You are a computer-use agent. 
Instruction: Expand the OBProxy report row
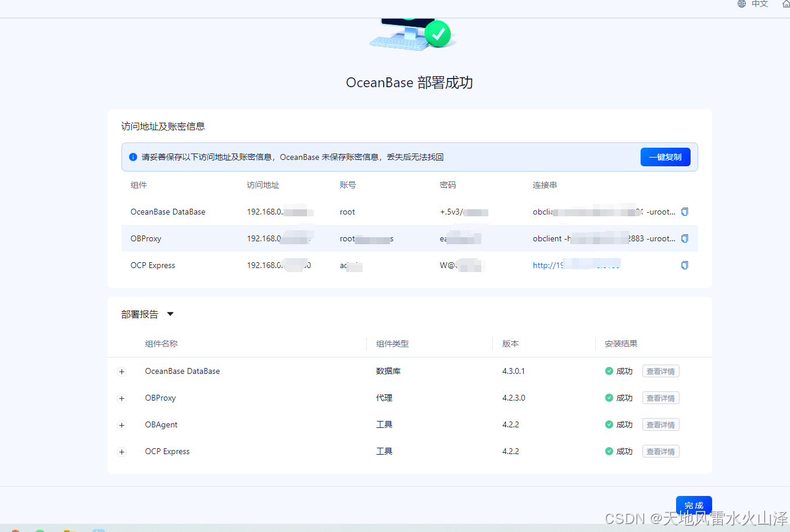(x=121, y=398)
